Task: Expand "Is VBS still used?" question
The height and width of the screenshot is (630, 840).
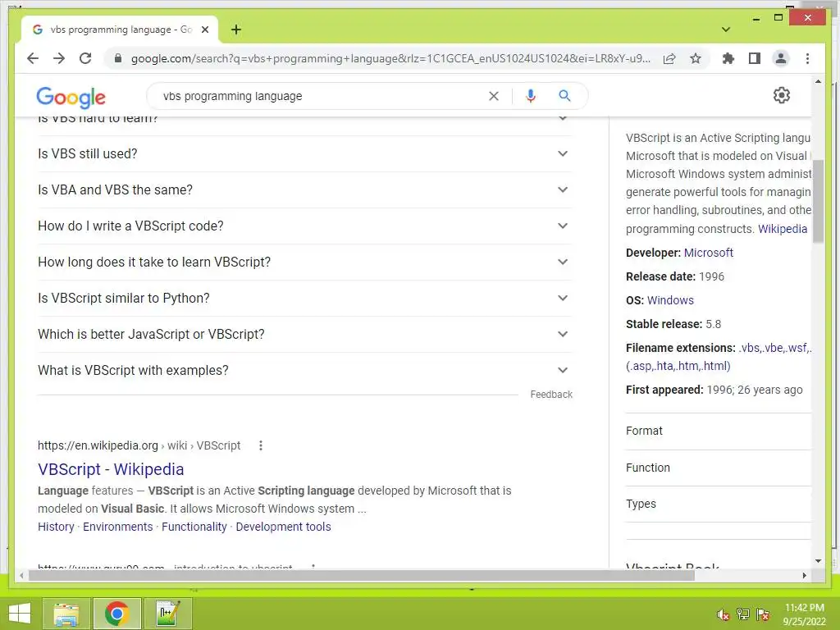Action: tap(305, 153)
